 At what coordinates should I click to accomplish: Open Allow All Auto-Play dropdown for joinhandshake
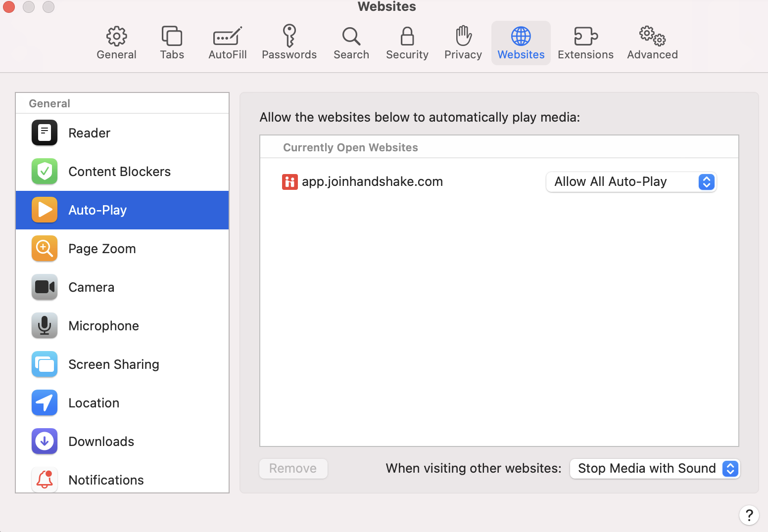click(x=631, y=182)
